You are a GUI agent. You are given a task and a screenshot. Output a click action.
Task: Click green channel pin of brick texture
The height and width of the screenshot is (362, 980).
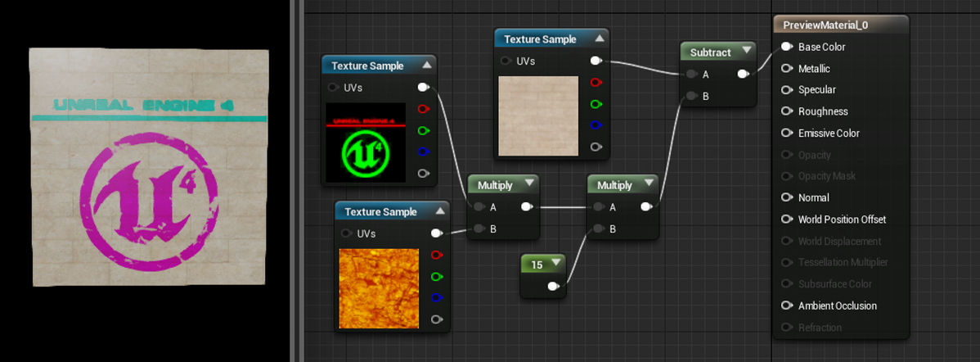(x=596, y=104)
